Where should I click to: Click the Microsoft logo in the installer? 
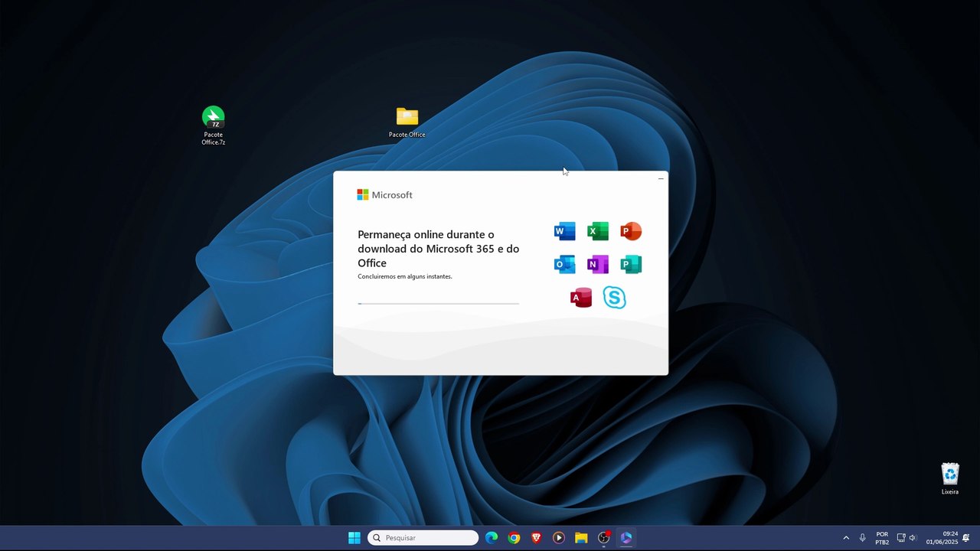[x=384, y=195]
